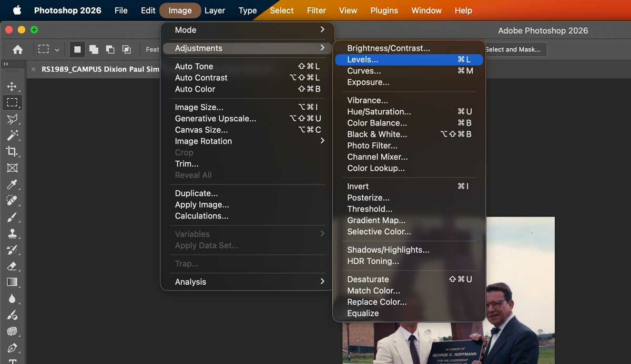Open the Layer menu
Image resolution: width=631 pixels, height=364 pixels.
(x=215, y=10)
